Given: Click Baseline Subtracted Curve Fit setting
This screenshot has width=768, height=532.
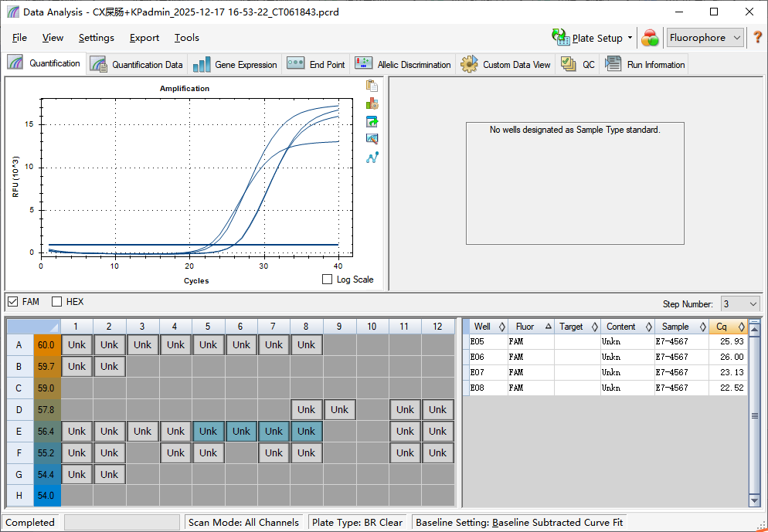Looking at the screenshot, I should (557, 522).
